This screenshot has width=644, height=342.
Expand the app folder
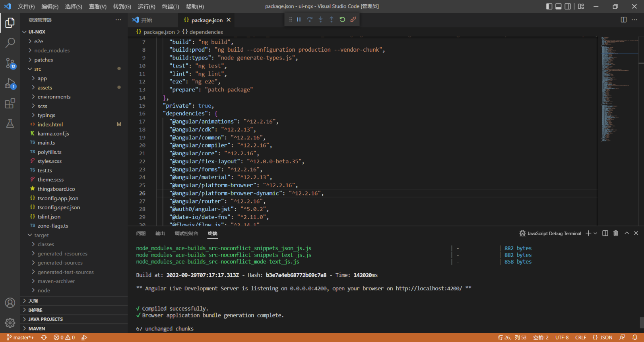tap(74, 78)
